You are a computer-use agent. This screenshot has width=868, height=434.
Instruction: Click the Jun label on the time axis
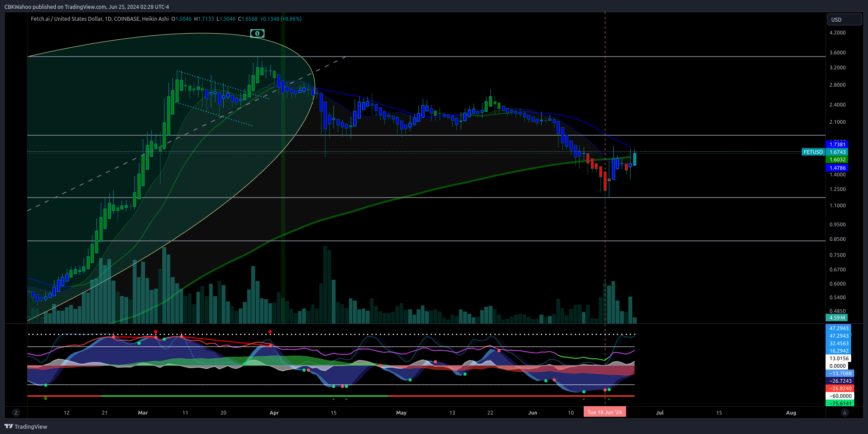pos(533,413)
